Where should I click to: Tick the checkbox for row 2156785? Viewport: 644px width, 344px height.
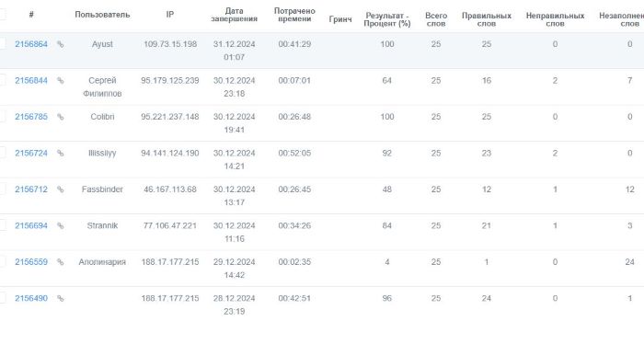pyautogui.click(x=2, y=116)
